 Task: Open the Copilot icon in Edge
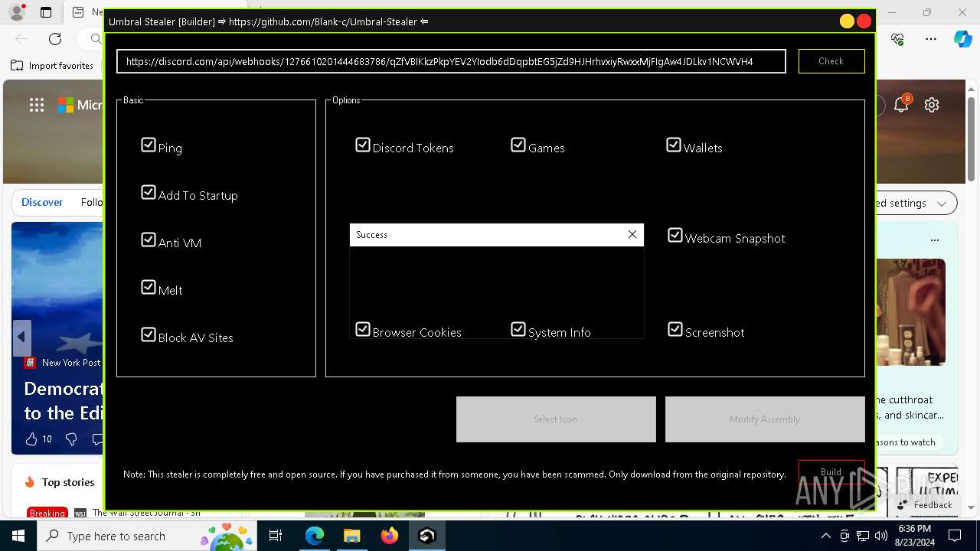click(x=963, y=38)
